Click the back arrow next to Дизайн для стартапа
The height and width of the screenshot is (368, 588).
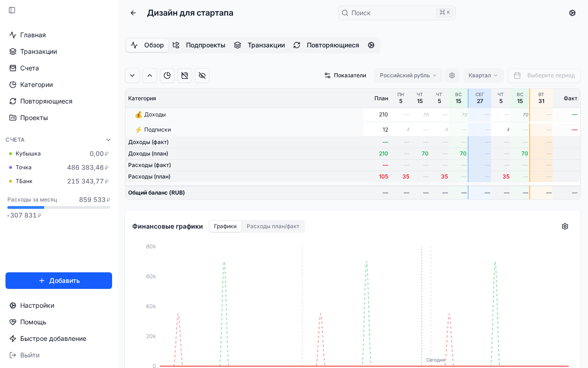coord(133,13)
